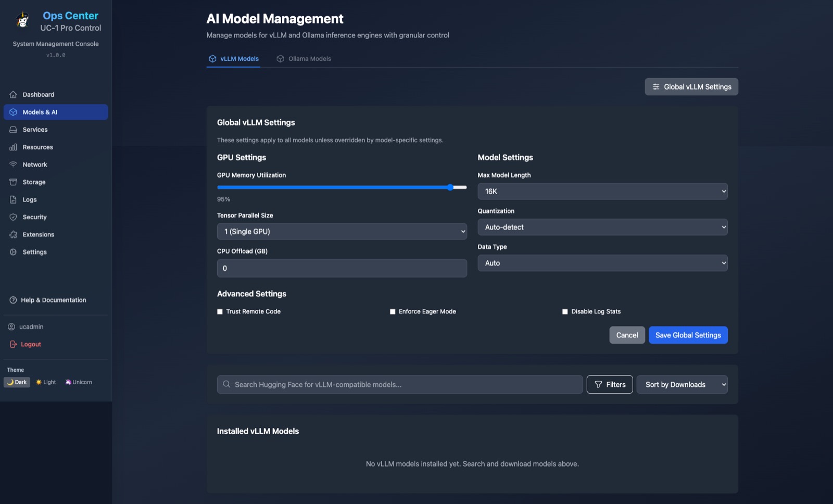Click the GPU Memory Utilization slider handle
The width and height of the screenshot is (833, 504).
click(450, 187)
